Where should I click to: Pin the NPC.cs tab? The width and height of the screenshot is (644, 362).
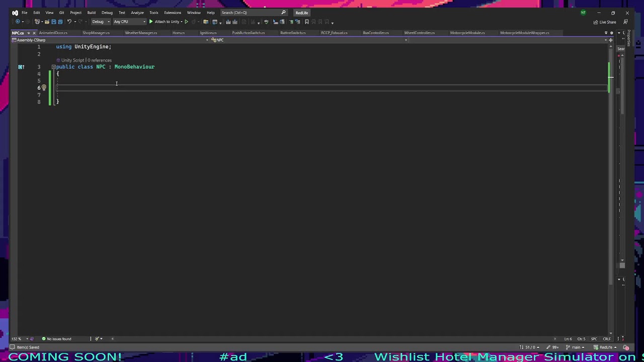[x=29, y=33]
